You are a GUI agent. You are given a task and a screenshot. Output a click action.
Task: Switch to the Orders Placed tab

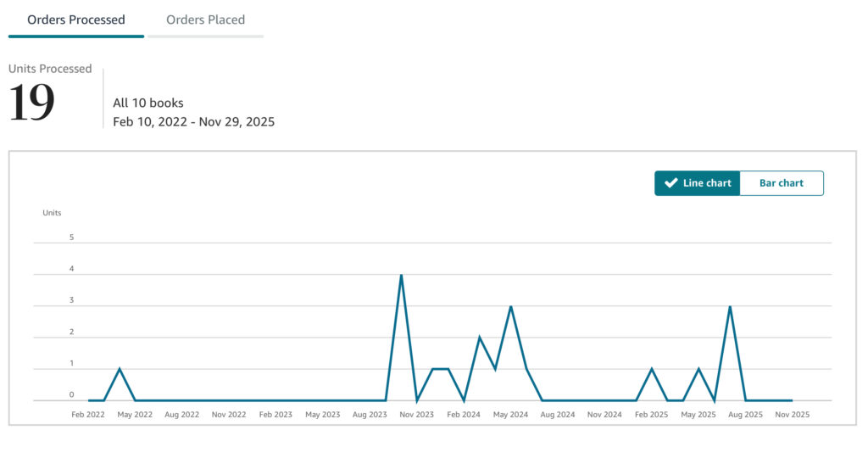pos(205,20)
